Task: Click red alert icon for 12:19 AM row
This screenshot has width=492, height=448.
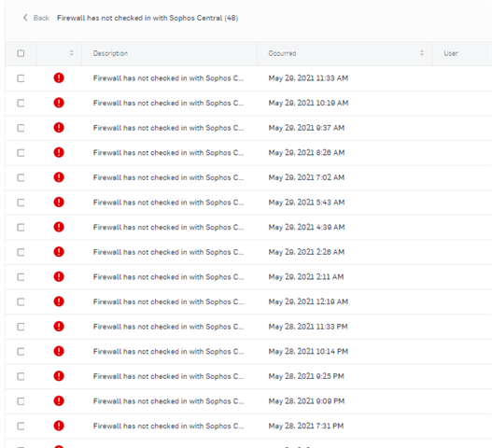Action: (x=59, y=301)
